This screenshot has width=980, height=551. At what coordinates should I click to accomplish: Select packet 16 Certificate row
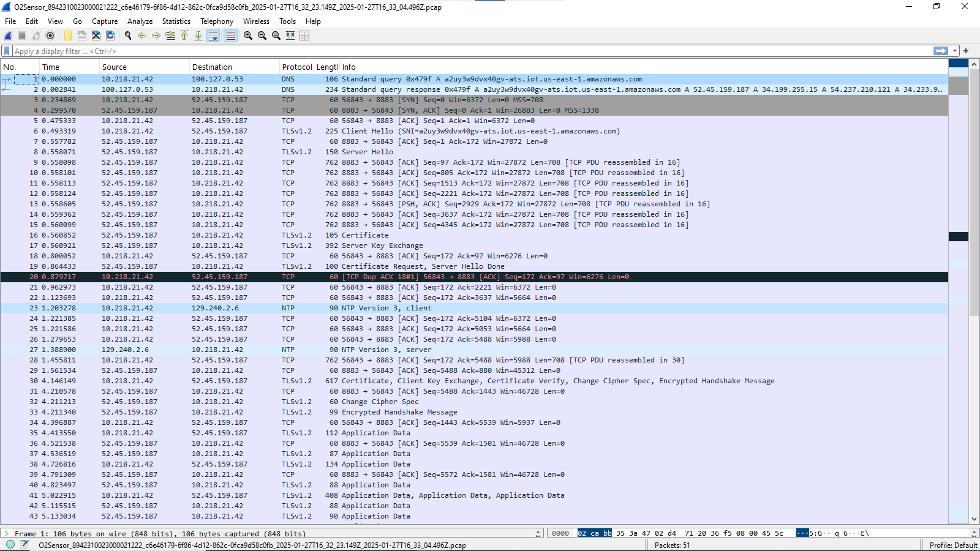tap(474, 235)
